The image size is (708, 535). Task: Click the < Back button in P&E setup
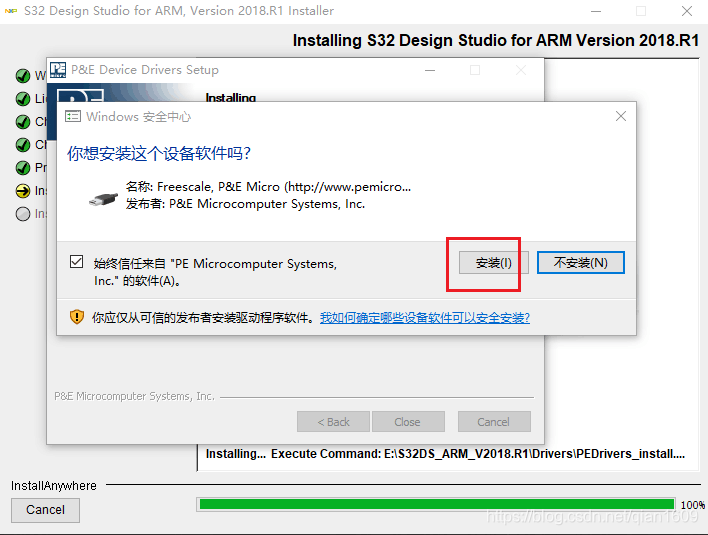pyautogui.click(x=333, y=421)
